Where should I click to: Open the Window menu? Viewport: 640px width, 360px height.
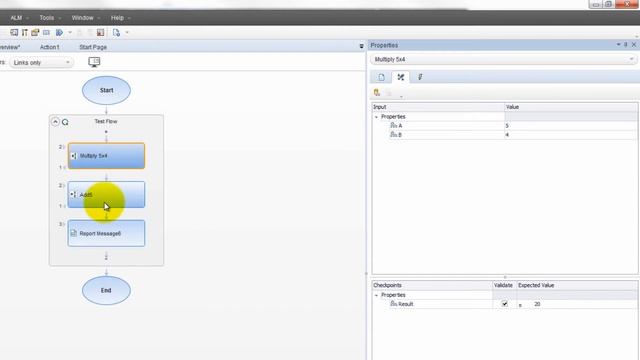point(82,18)
